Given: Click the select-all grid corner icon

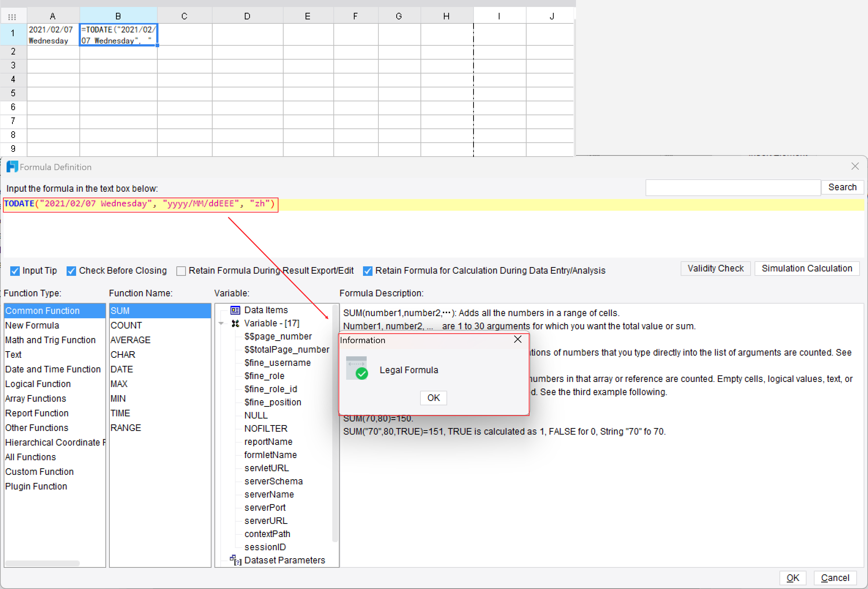Looking at the screenshot, I should (12, 16).
